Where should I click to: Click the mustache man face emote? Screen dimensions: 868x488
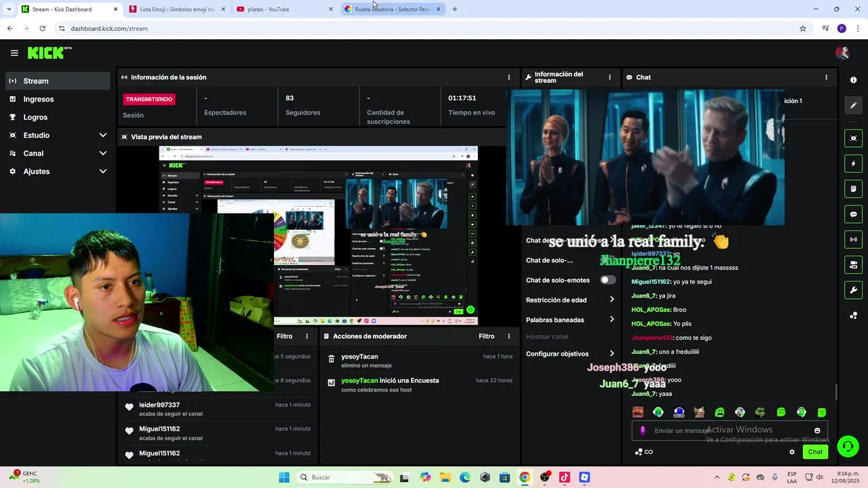click(x=637, y=412)
